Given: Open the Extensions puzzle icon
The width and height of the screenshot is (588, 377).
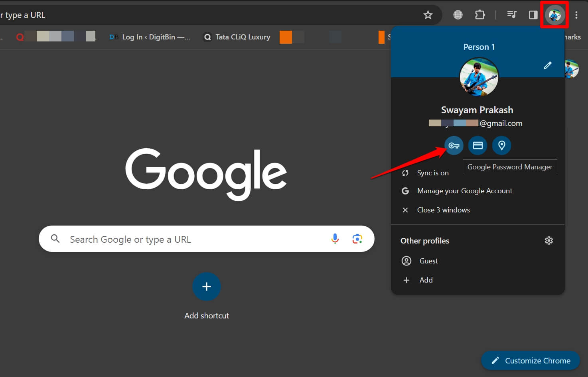Looking at the screenshot, I should 479,15.
